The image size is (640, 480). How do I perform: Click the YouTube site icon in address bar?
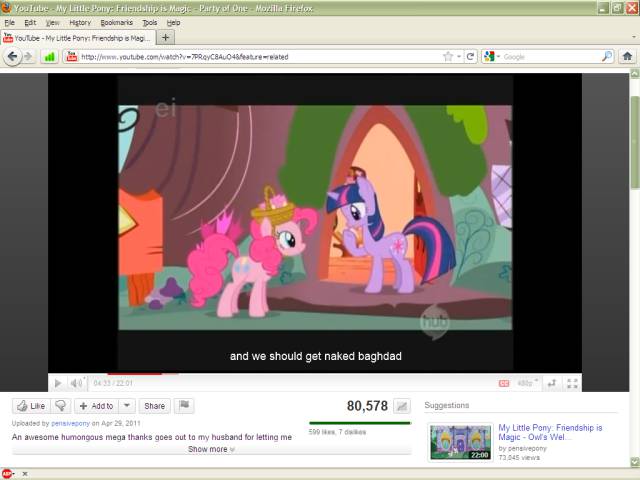[x=72, y=56]
